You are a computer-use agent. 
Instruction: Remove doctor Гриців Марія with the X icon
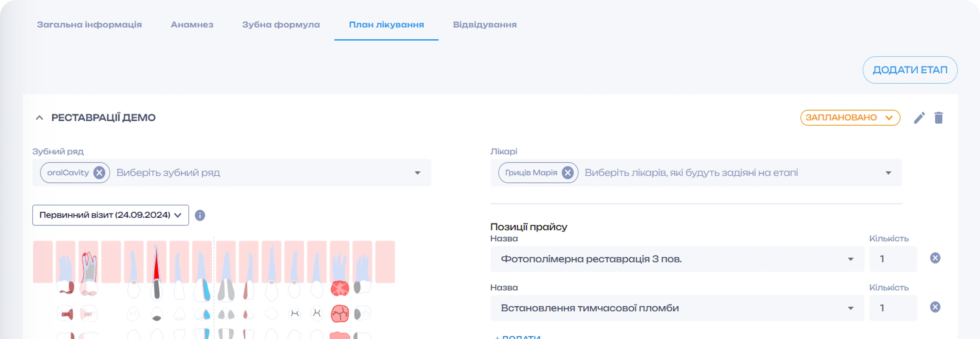tap(568, 173)
